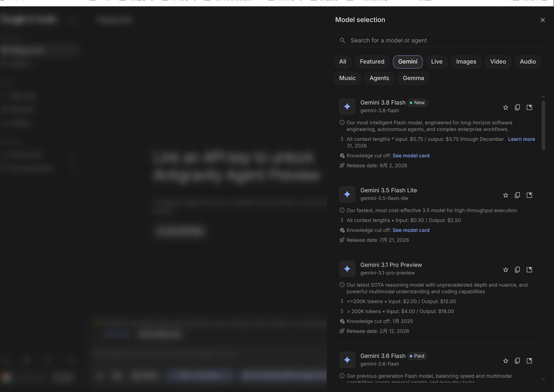The image size is (554, 392).
Task: Open Gemini 3.6 Flash details icon
Action: pyautogui.click(x=529, y=361)
